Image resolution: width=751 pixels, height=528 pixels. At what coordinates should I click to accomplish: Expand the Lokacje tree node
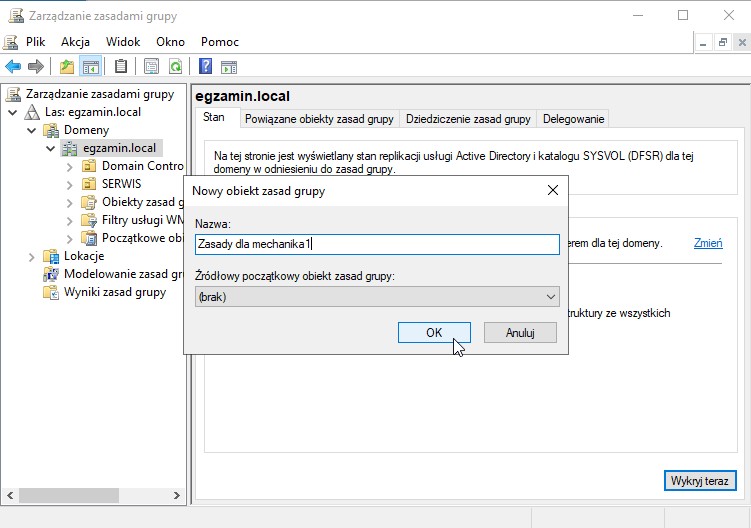[32, 256]
